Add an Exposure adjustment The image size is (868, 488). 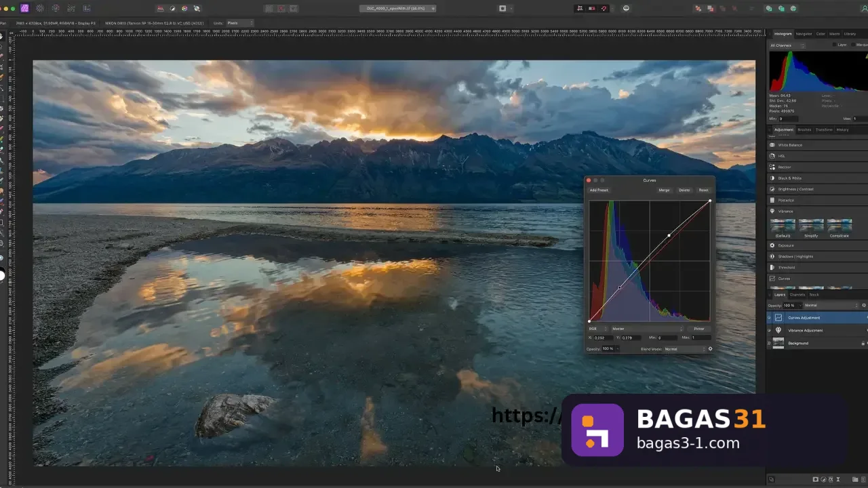[816, 245]
